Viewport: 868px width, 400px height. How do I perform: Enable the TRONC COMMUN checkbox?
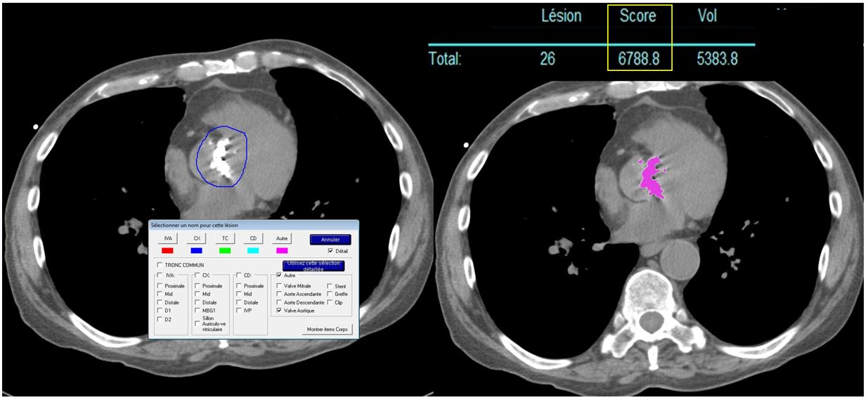pos(160,265)
